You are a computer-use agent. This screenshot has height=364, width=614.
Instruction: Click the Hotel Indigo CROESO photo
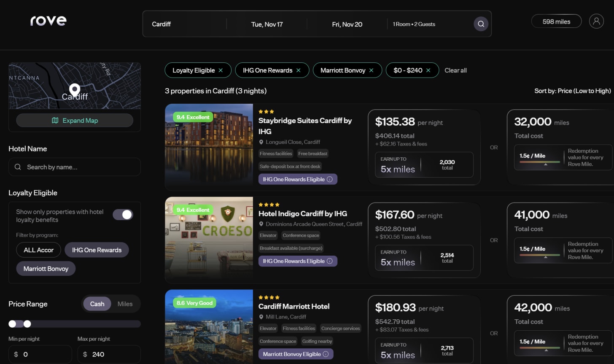209,240
